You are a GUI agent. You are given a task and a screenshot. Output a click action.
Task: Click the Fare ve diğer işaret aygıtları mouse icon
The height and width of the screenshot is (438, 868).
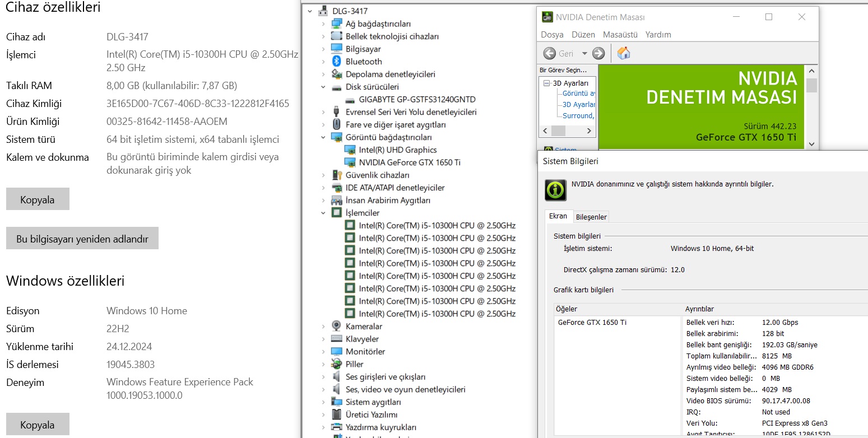pos(336,124)
